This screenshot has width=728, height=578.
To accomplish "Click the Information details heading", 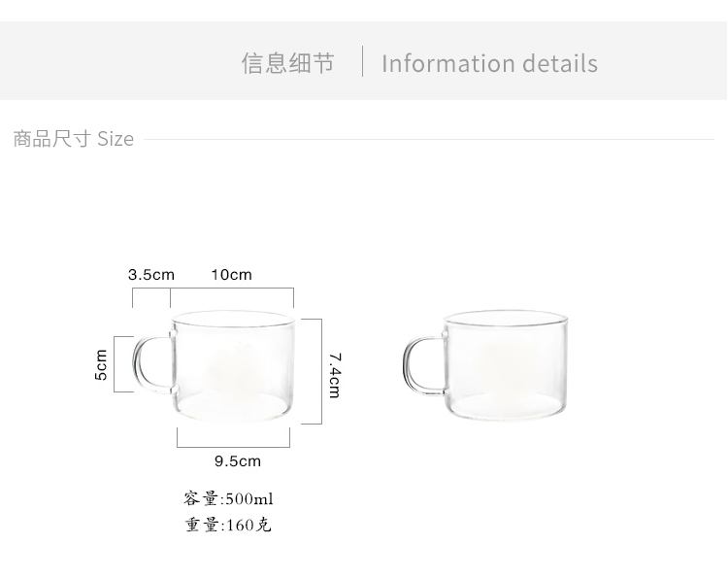I will 489,63.
